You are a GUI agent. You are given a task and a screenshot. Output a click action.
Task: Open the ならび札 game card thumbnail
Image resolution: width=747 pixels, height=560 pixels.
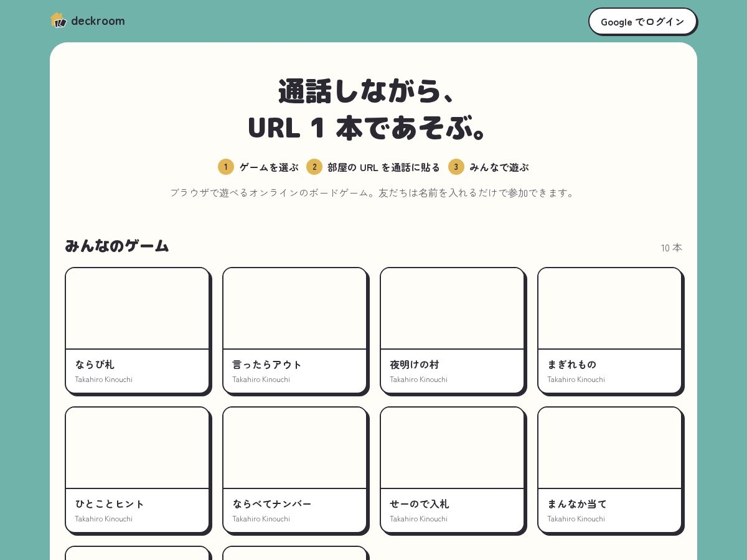click(x=137, y=309)
